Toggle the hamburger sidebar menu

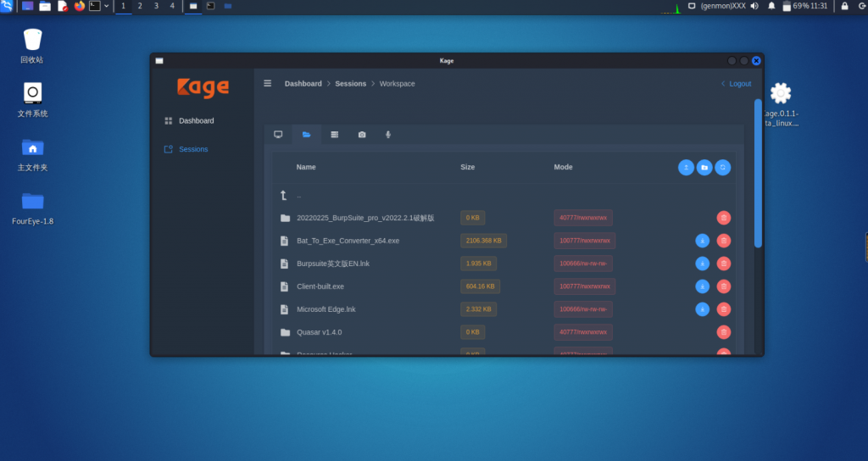[267, 84]
